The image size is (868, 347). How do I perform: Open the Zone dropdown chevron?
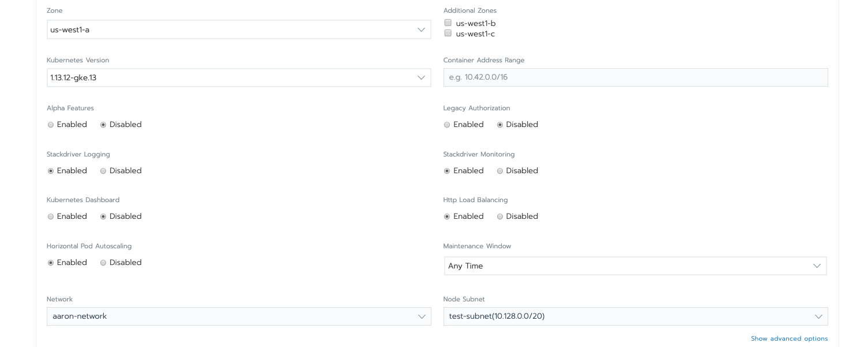(421, 29)
